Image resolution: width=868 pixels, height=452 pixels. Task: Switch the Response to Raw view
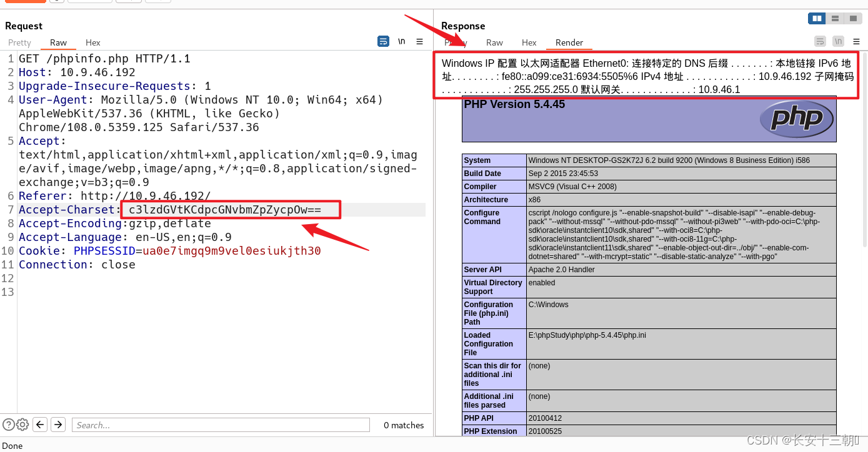click(x=494, y=42)
